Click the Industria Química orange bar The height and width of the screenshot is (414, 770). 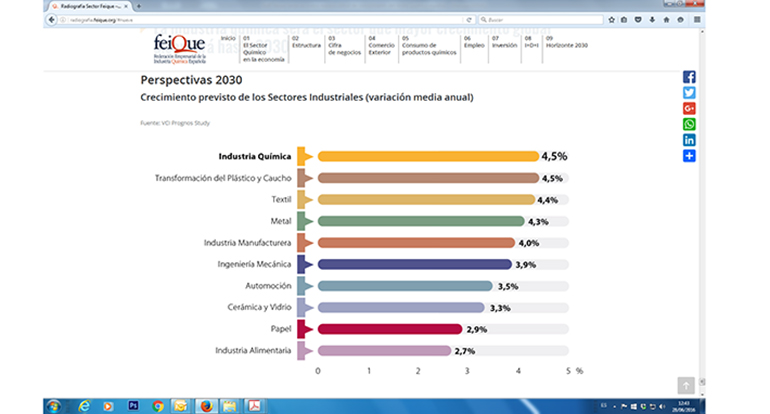(427, 156)
